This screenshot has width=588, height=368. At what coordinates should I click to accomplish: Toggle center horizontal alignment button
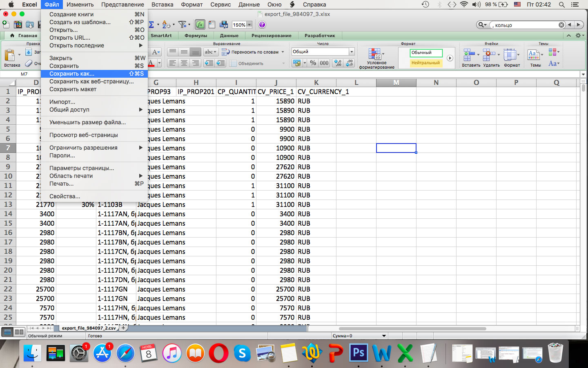(184, 63)
